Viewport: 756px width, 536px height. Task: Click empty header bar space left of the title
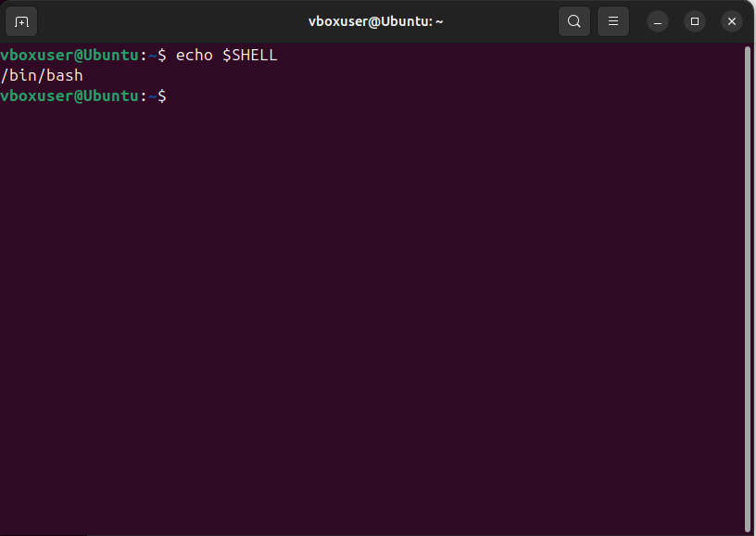(167, 21)
